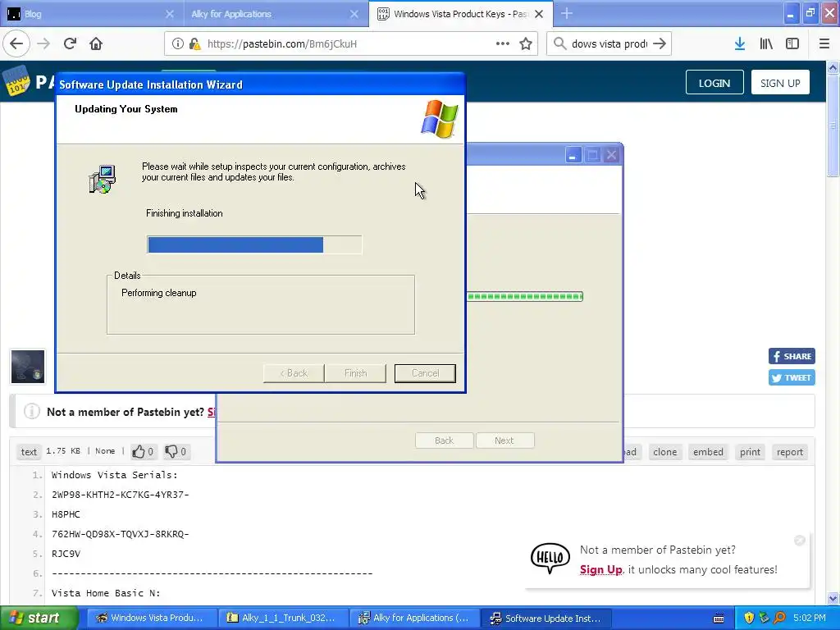Open the on-screen keyboard tray icon

point(719,619)
